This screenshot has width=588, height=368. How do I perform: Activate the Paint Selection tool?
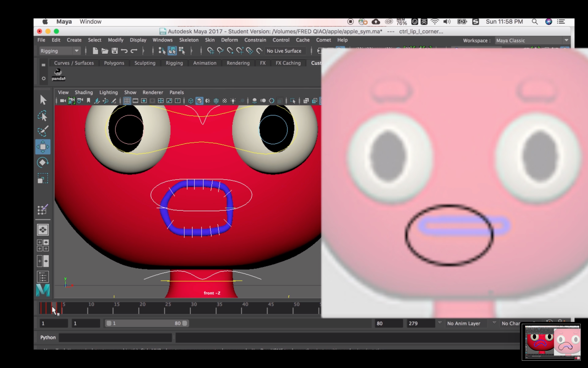(43, 131)
